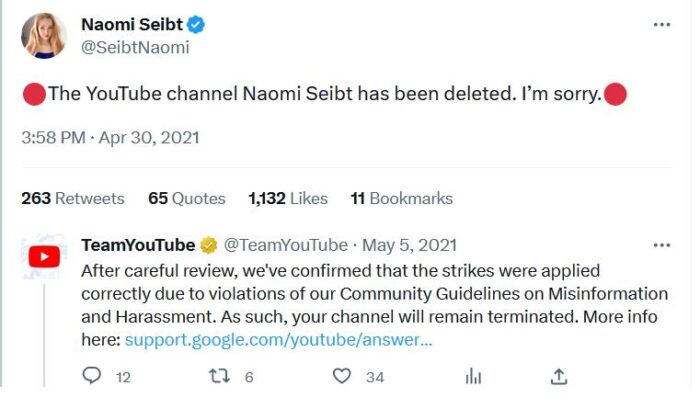Open the TeamYouTube avatar icon
The width and height of the screenshot is (700, 420).
point(43,257)
